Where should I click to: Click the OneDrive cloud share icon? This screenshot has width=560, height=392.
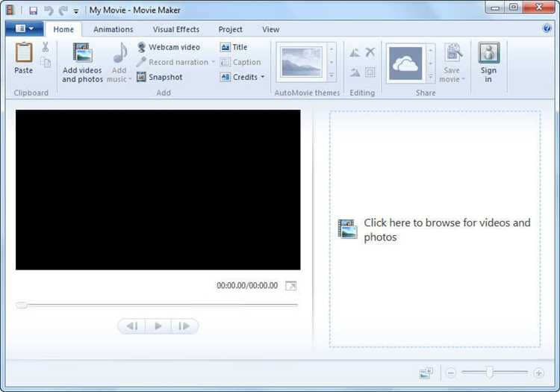tap(405, 63)
